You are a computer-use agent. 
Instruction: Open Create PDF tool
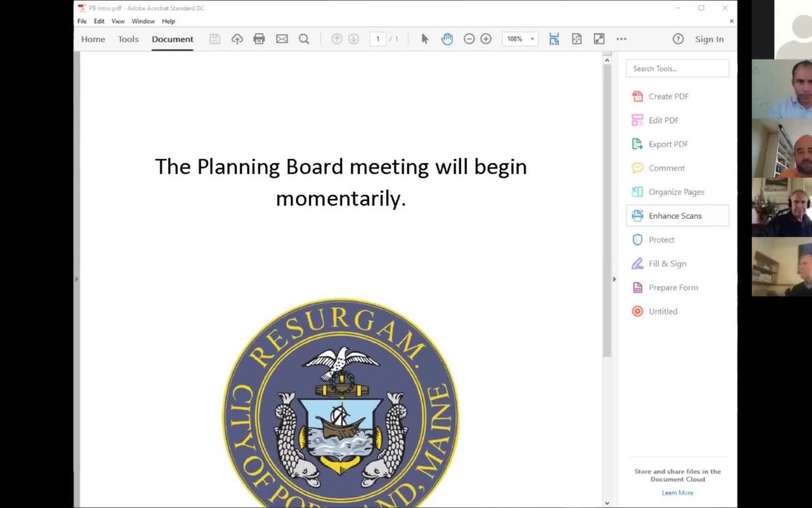(677, 96)
